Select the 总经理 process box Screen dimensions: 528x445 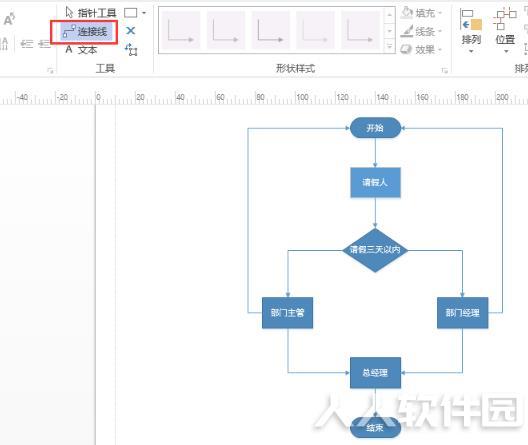point(375,373)
